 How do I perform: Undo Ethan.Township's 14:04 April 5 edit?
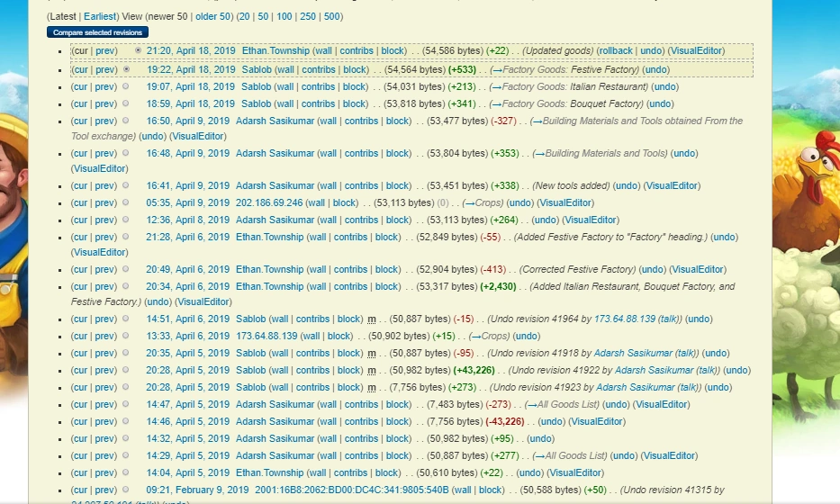(x=529, y=472)
